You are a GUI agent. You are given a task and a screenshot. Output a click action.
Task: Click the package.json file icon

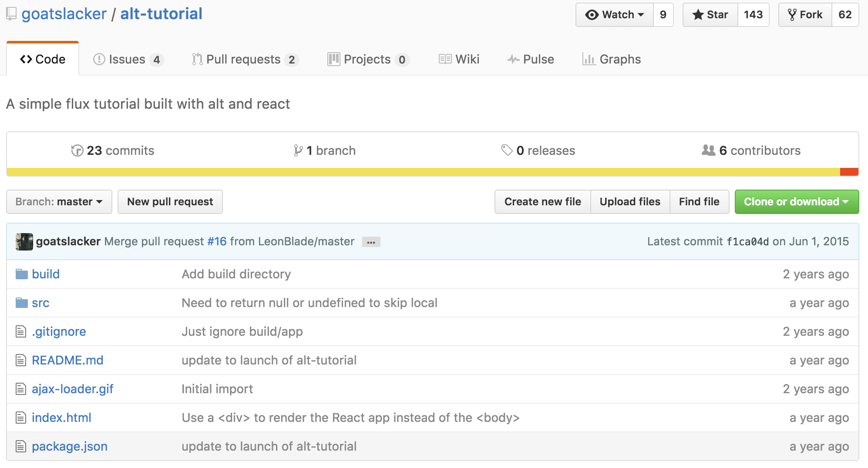[21, 446]
